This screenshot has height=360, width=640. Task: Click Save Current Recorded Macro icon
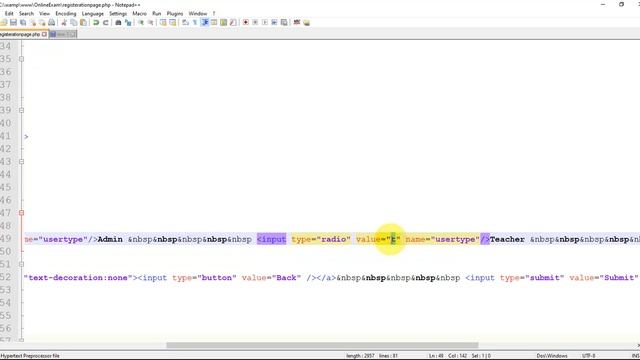[x=284, y=22]
